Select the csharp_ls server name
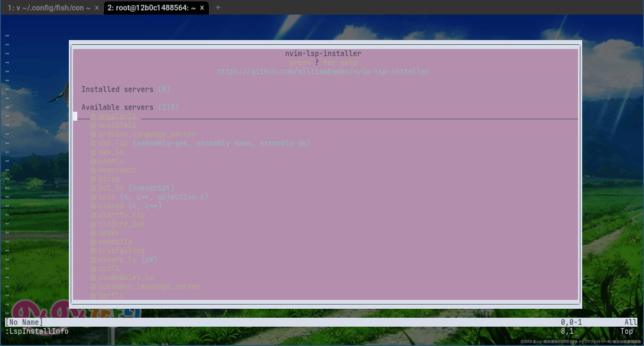The height and width of the screenshot is (346, 644). tap(117, 260)
